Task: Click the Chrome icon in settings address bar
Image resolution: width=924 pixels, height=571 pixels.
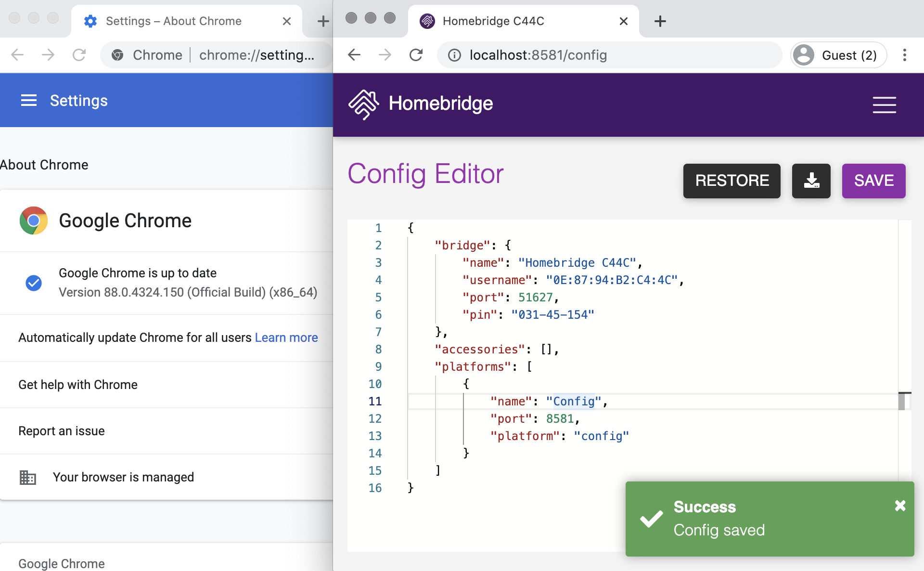Action: click(x=117, y=55)
